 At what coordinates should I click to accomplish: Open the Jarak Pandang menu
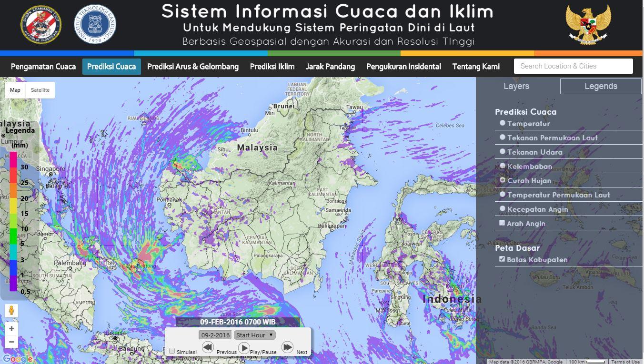(x=331, y=67)
